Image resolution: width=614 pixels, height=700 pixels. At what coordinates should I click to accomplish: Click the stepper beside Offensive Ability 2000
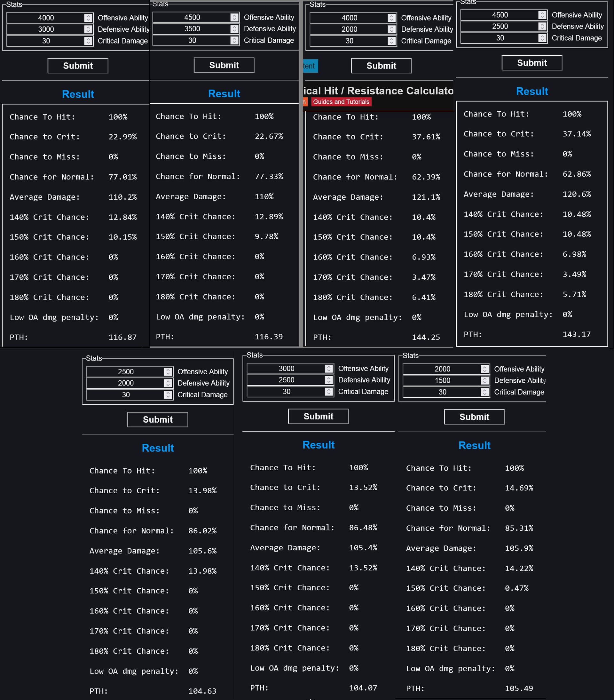[484, 369]
